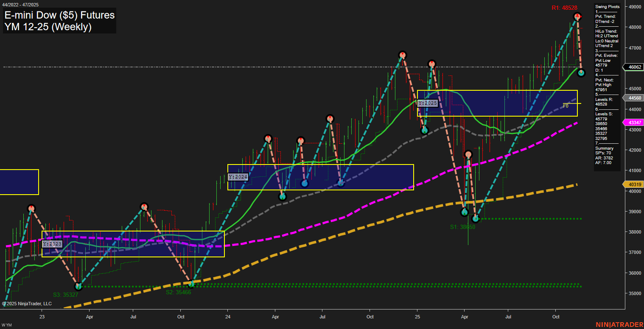
Task: Select the D: 1 value
Action: [599, 70]
